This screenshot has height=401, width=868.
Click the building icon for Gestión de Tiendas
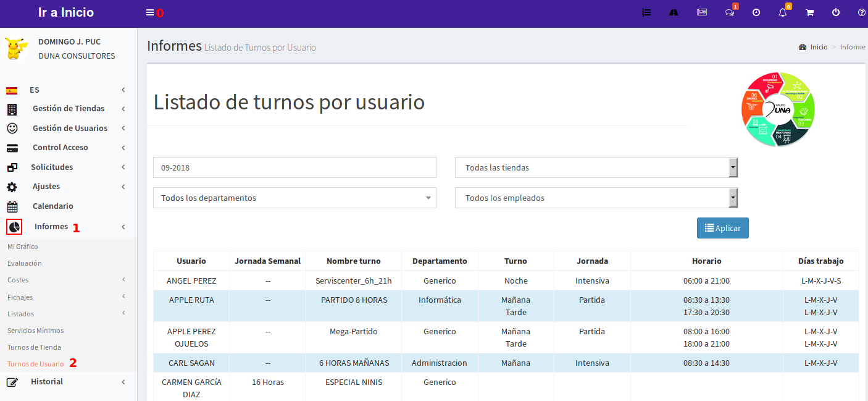(x=12, y=109)
